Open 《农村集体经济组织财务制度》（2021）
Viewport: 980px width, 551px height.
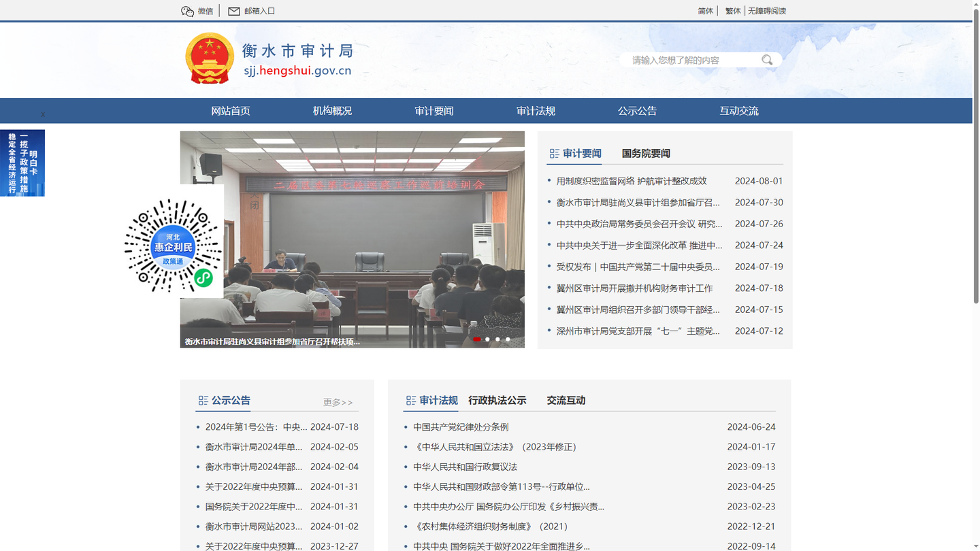491,527
